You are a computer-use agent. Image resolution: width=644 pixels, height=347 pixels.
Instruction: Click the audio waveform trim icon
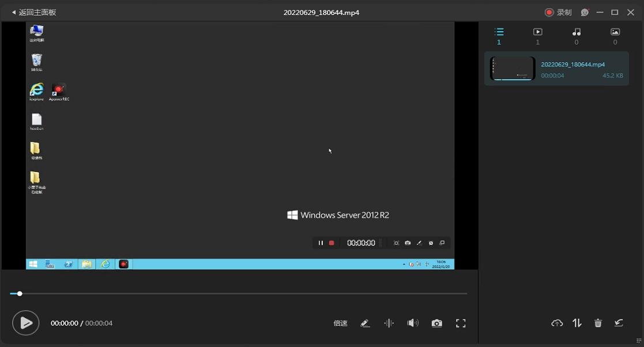(x=389, y=323)
